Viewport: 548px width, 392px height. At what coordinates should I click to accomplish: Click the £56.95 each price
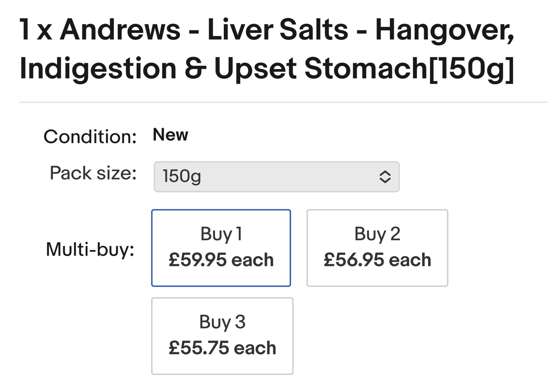pos(377,260)
